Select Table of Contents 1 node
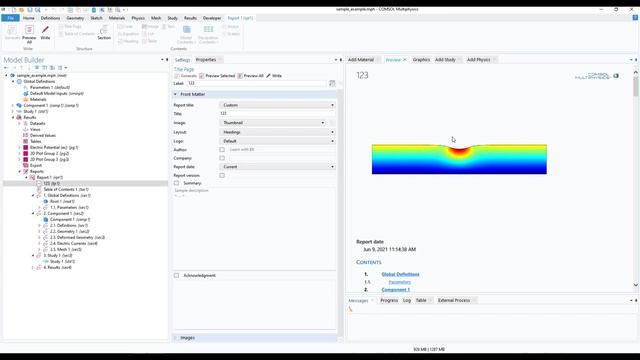Image resolution: width=640 pixels, height=360 pixels. tap(62, 189)
